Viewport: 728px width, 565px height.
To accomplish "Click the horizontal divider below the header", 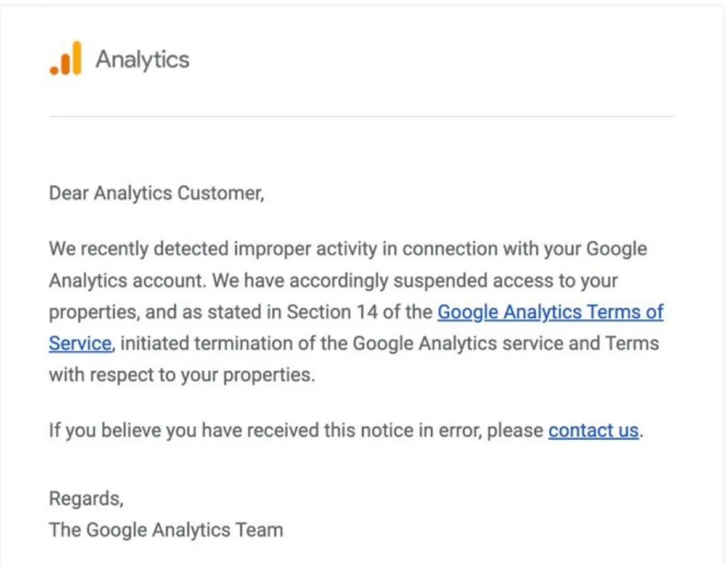I will (x=362, y=116).
